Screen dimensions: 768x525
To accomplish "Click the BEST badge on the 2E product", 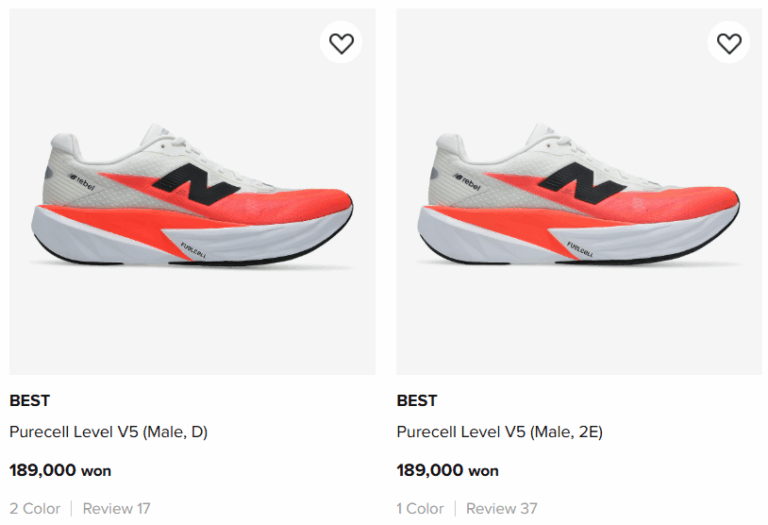I will [417, 400].
